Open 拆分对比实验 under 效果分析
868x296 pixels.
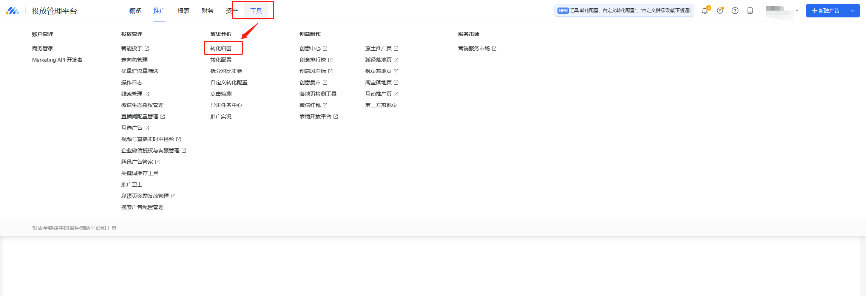tap(226, 71)
